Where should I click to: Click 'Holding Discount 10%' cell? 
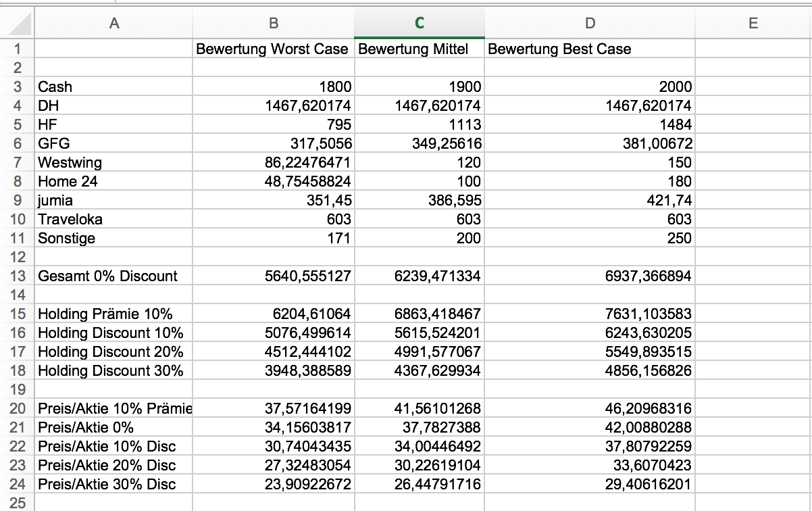point(113,333)
